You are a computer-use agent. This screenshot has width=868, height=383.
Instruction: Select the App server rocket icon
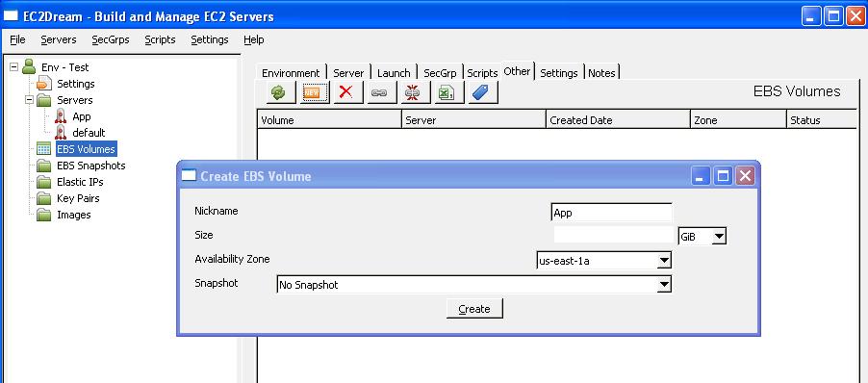pos(61,116)
